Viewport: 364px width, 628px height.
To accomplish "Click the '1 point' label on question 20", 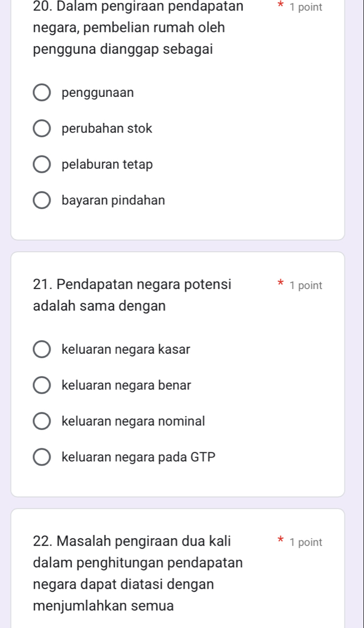I will (306, 7).
